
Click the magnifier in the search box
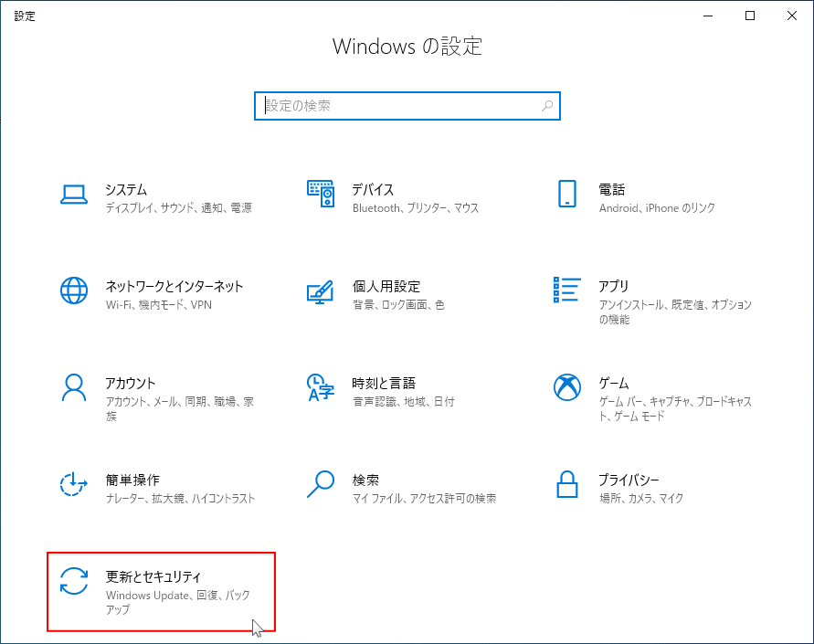pos(547,106)
